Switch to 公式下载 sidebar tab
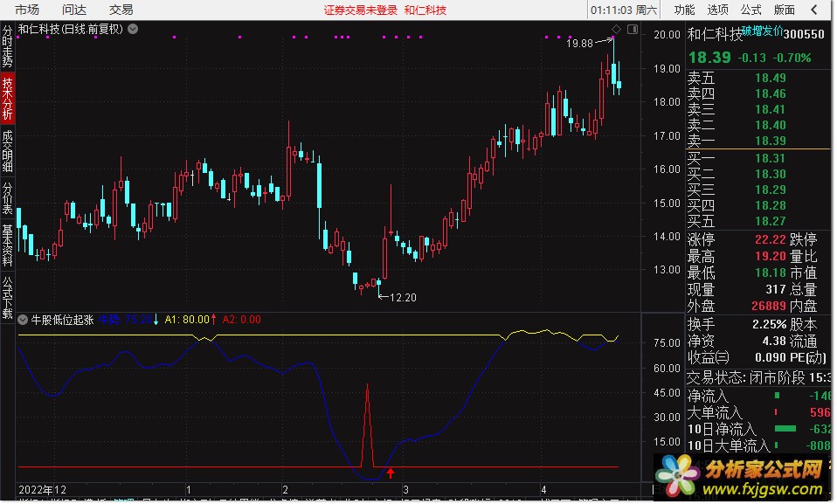The image size is (837, 504). click(8, 297)
